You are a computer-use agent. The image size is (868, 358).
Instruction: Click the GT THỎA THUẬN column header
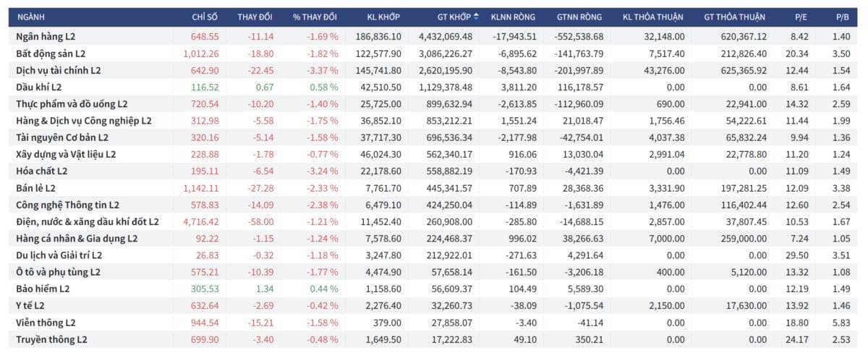coord(733,16)
